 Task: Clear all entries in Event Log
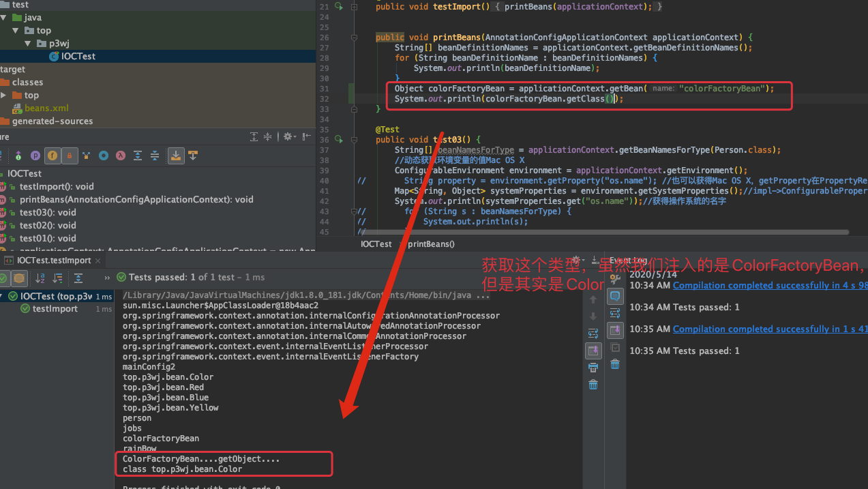[615, 364]
